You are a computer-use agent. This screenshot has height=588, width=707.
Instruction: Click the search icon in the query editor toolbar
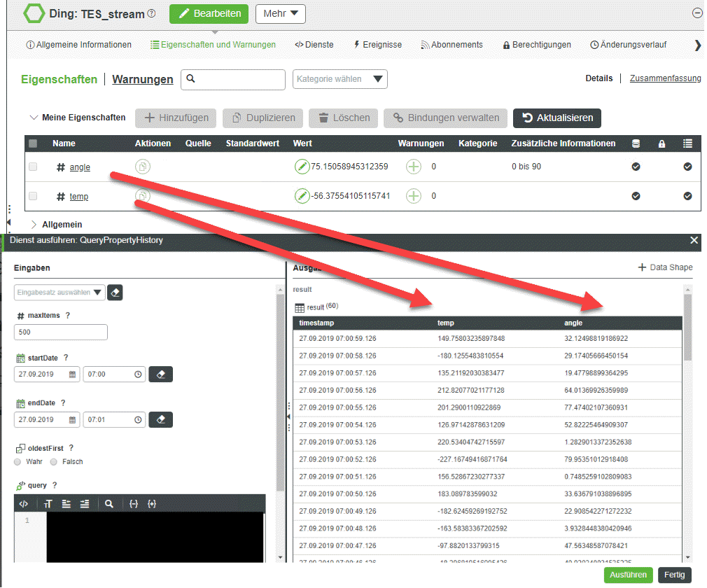pos(108,503)
